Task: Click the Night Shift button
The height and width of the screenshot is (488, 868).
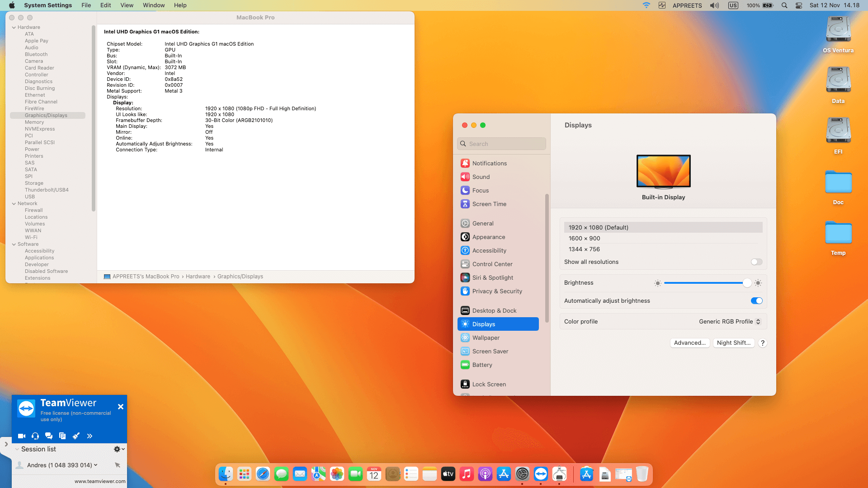Action: [733, 343]
